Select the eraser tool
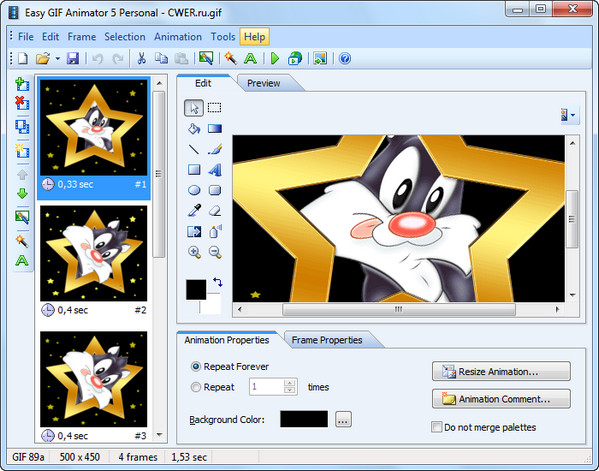599x471 pixels. (215, 210)
